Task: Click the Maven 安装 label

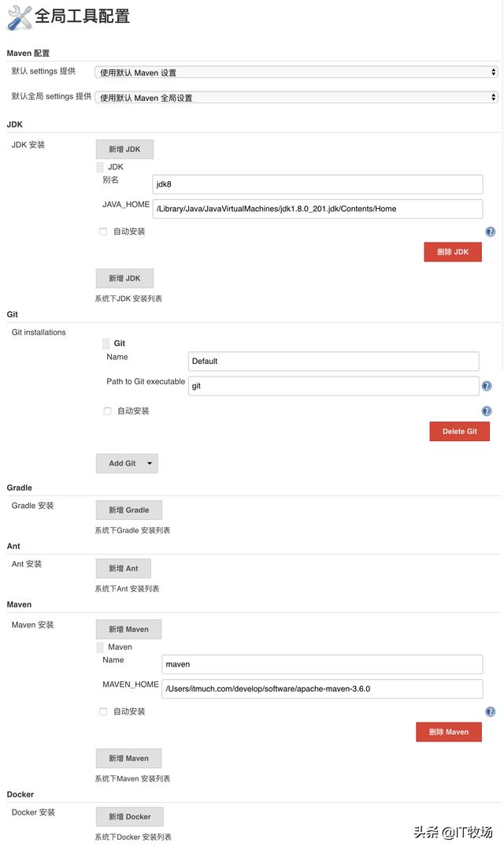Action: [x=32, y=625]
